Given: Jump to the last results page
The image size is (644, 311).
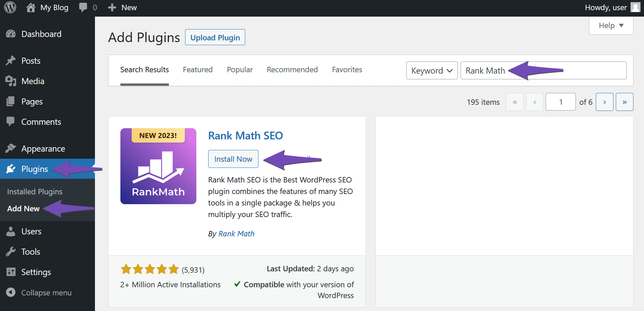Looking at the screenshot, I should [624, 102].
